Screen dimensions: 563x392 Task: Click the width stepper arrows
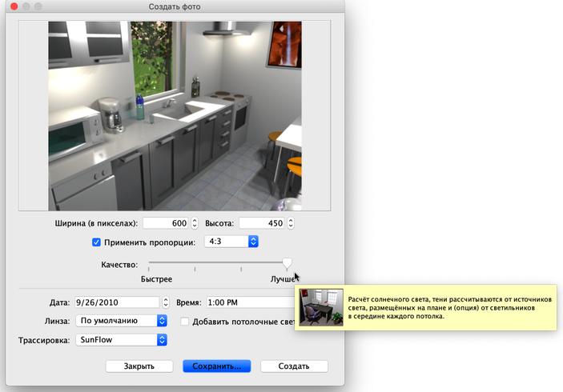point(195,223)
